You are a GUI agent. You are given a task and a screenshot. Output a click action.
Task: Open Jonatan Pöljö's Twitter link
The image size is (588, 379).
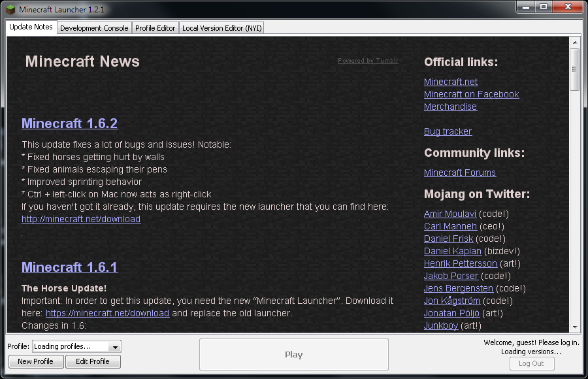tap(451, 313)
